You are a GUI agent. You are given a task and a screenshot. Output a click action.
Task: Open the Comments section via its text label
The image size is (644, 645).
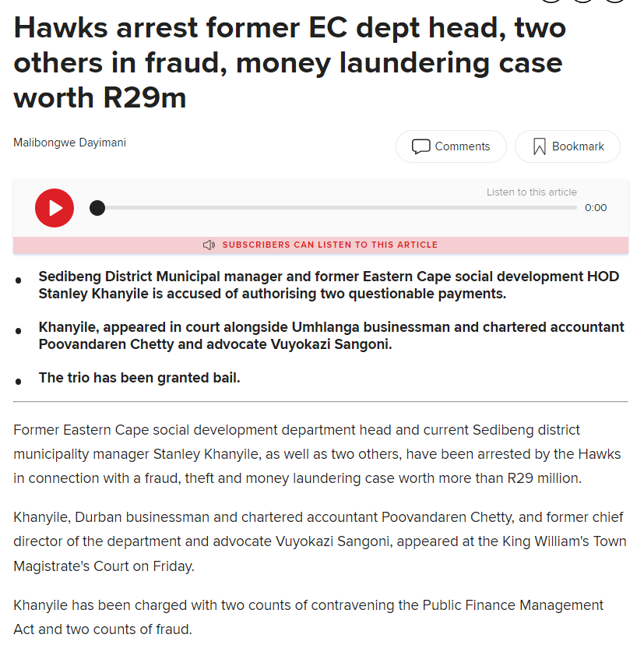tap(463, 146)
